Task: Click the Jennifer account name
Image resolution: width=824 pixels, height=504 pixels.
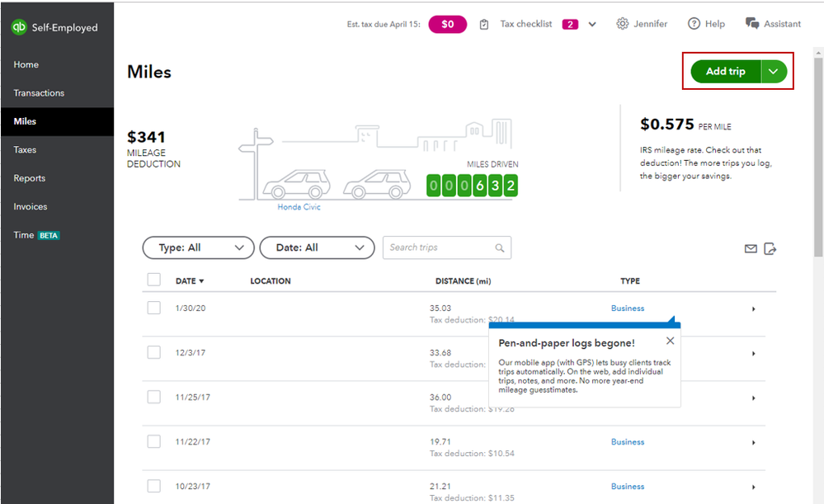Action: point(650,24)
